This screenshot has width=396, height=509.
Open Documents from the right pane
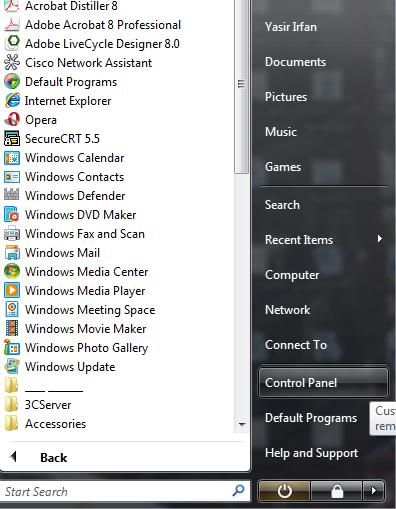point(295,62)
